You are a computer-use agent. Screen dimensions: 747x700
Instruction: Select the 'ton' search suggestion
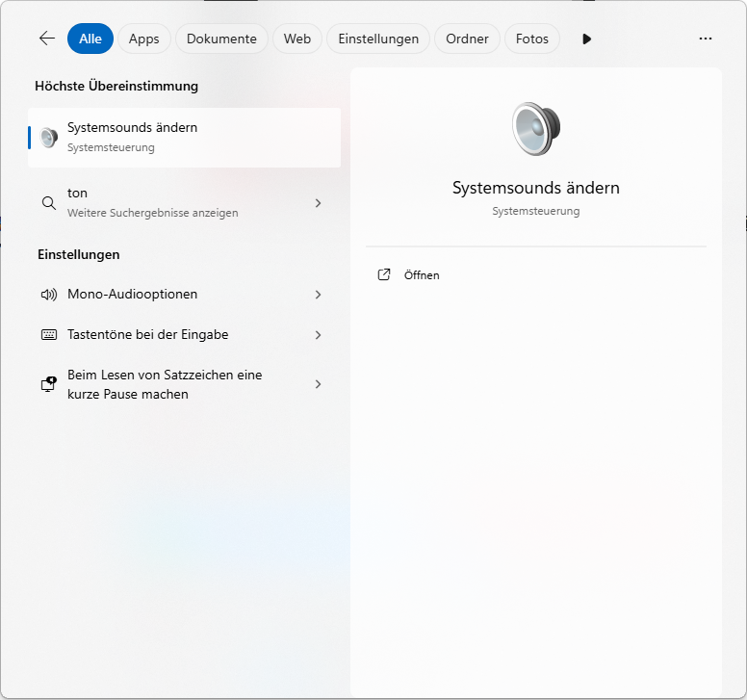click(185, 203)
